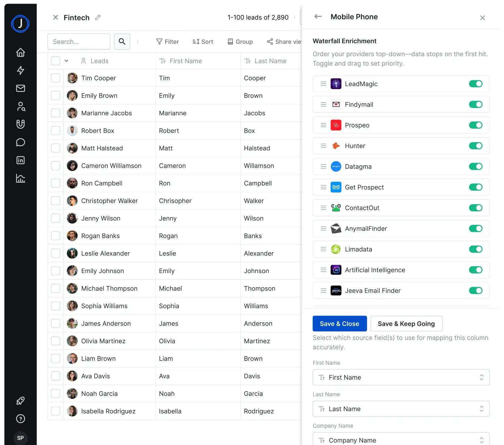
Task: Open the Sort options
Action: pos(203,42)
